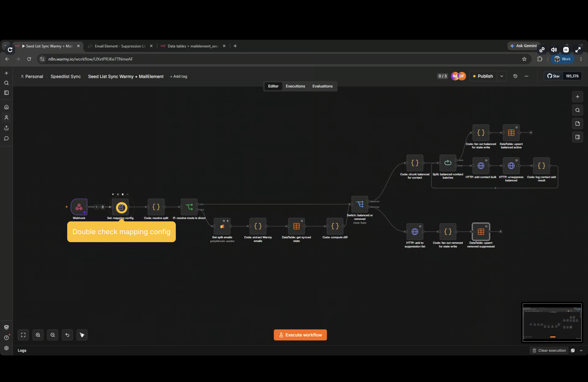Toggle the left sidebar collapse
The height and width of the screenshot is (382, 588).
[x=6, y=93]
